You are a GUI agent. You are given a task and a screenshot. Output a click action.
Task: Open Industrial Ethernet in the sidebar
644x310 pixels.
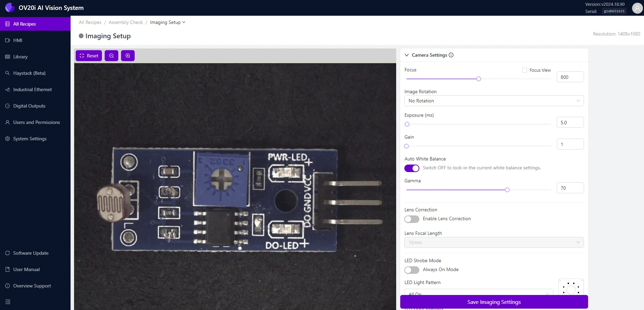pyautogui.click(x=32, y=89)
